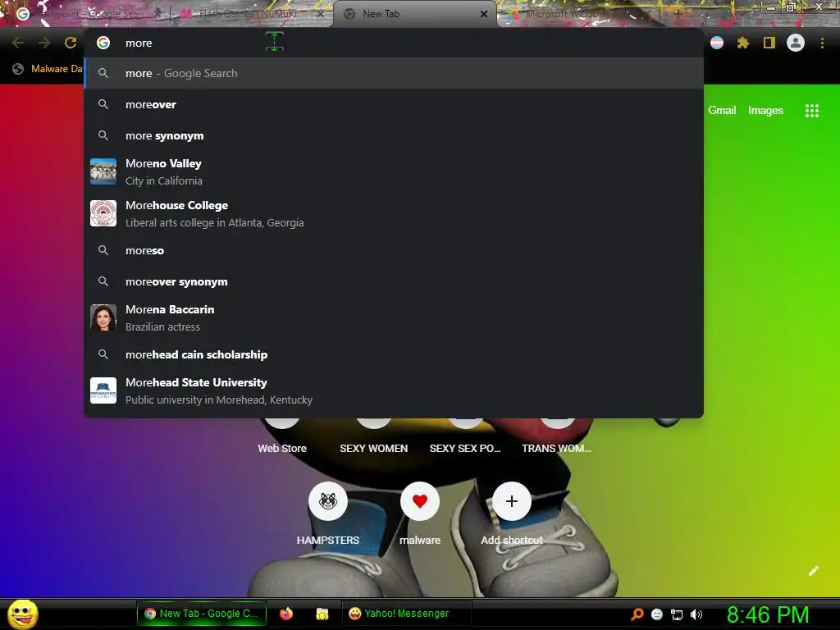Click the Back navigation arrow
Viewport: 840px width, 630px height.
point(18,43)
